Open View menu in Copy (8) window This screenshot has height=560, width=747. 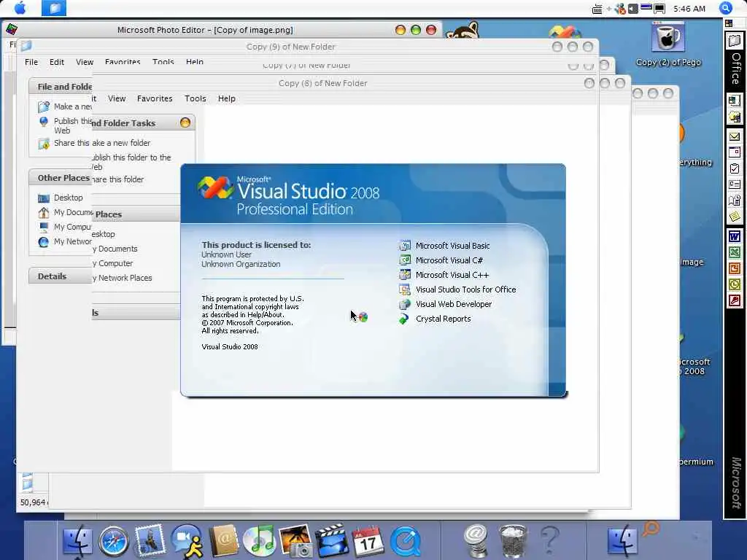[117, 98]
